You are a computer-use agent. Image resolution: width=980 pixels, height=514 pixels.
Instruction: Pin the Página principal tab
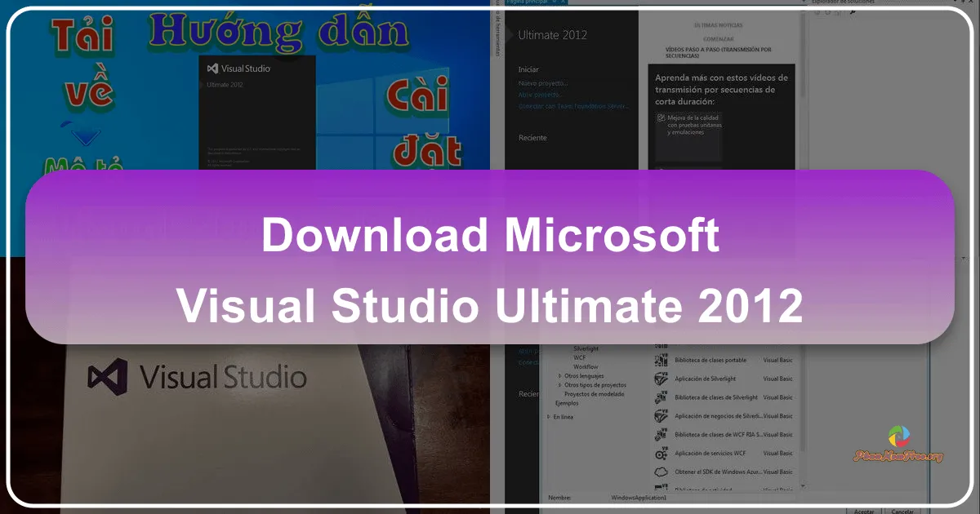(554, 4)
